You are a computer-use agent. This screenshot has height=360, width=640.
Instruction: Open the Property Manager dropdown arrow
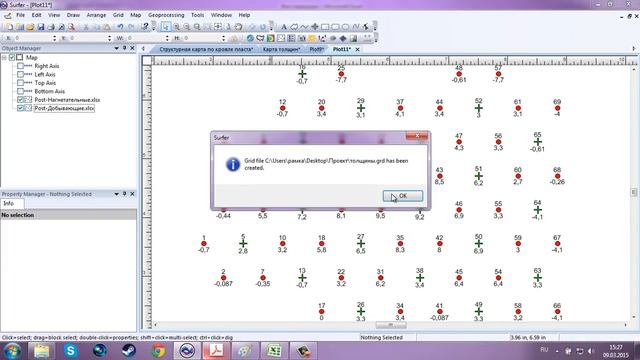tap(116, 194)
